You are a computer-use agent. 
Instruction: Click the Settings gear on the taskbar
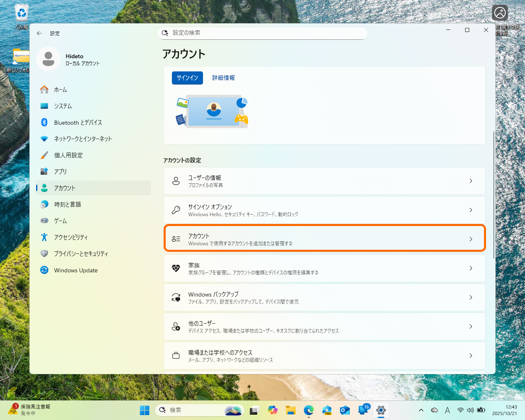pyautogui.click(x=381, y=410)
